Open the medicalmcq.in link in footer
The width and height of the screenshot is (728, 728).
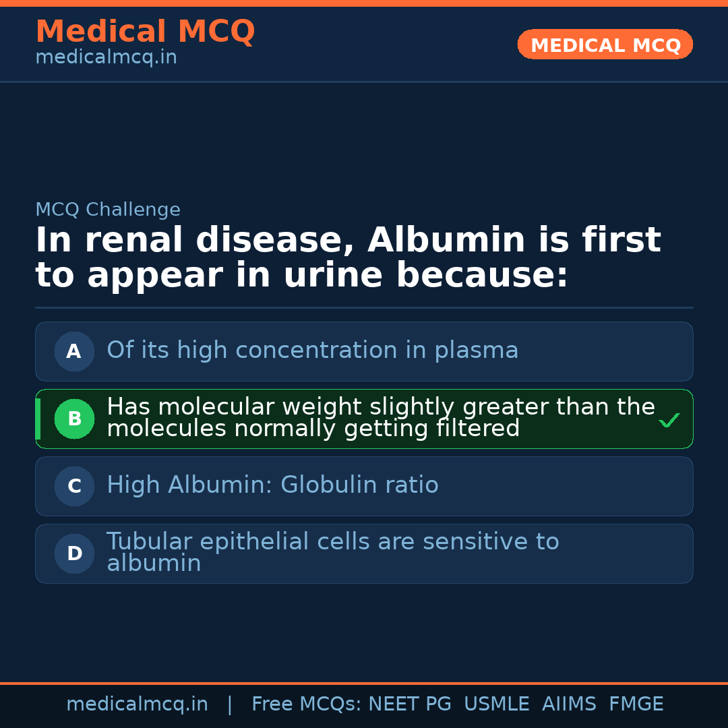[137, 704]
